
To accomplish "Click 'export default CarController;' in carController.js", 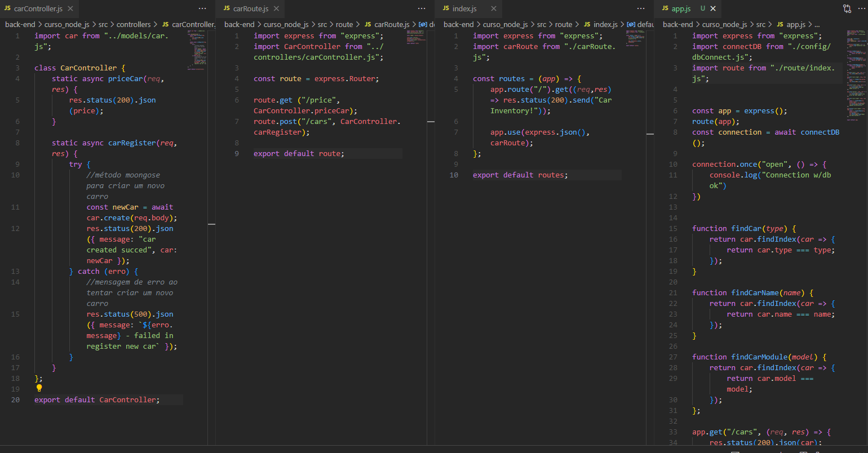I will (97, 399).
